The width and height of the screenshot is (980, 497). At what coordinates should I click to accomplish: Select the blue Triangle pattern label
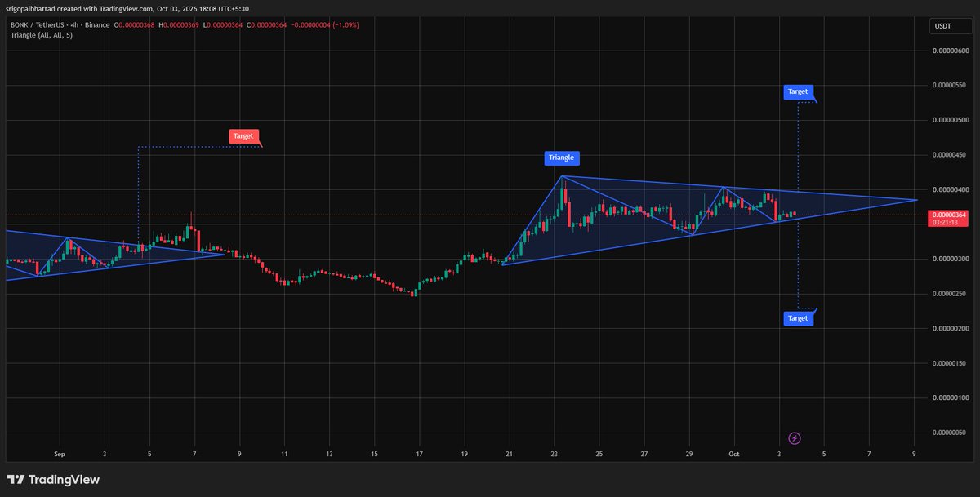coord(561,158)
